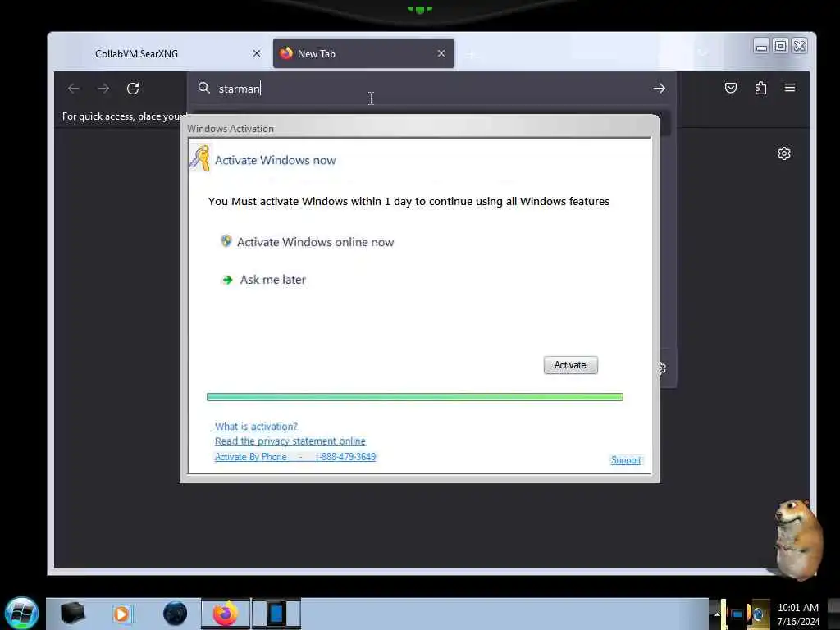840x630 pixels.
Task: Open a new tab with plus button
Action: [x=472, y=55]
